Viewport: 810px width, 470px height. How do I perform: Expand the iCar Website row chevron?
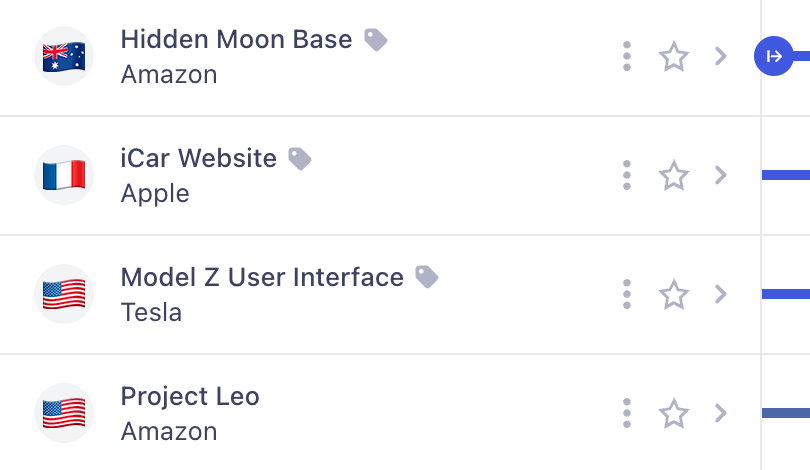pos(721,175)
